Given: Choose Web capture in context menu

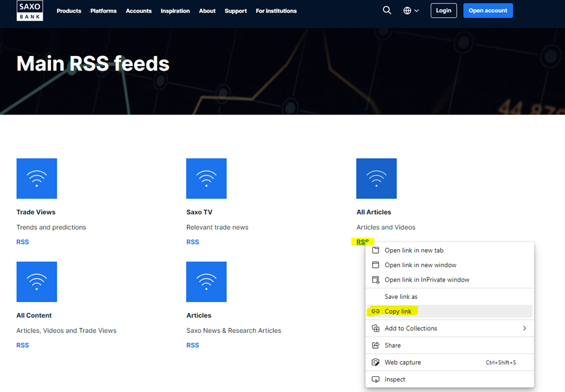Looking at the screenshot, I should pyautogui.click(x=402, y=363).
